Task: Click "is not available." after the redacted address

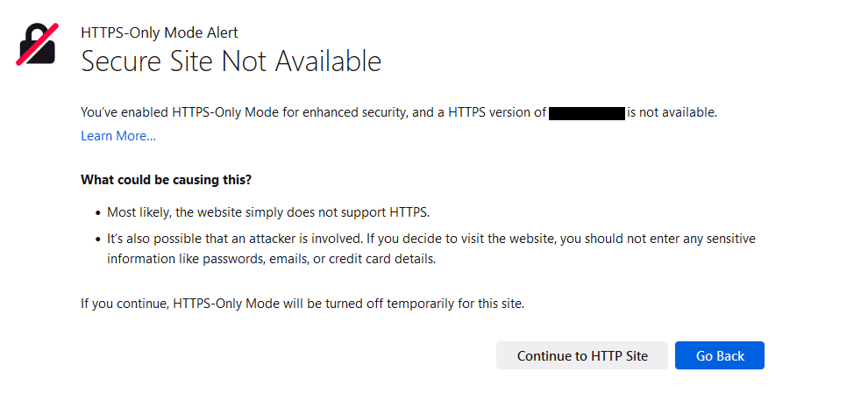Action: pos(672,113)
